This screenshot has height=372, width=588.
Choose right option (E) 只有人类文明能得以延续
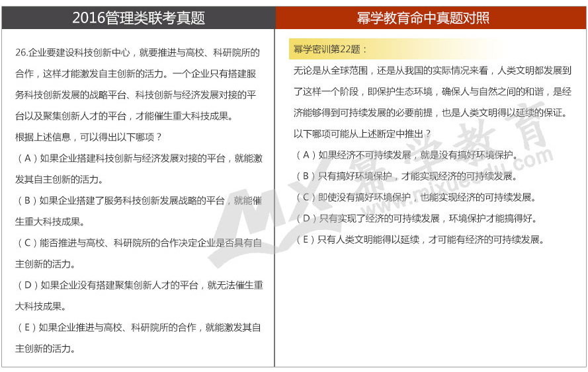point(421,240)
